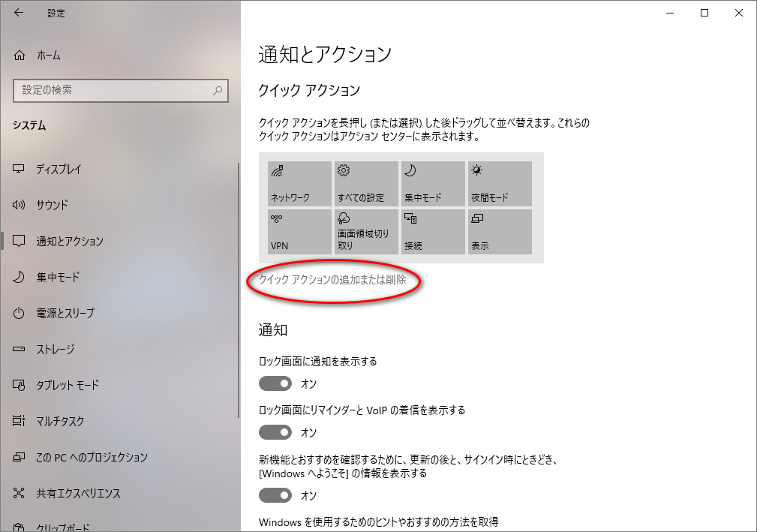Go to ホーム in settings
757x532 pixels.
[x=48, y=56]
